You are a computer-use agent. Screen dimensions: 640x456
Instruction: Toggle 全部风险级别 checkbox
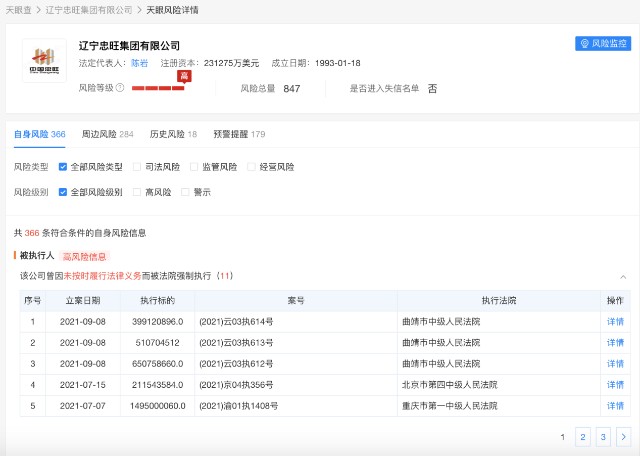tap(63, 192)
